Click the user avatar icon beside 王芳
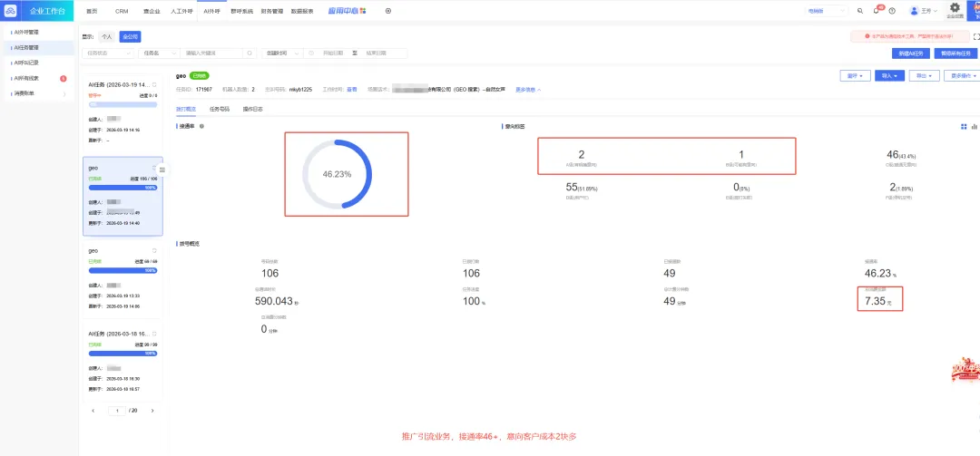The width and height of the screenshot is (980, 456). pos(915,11)
